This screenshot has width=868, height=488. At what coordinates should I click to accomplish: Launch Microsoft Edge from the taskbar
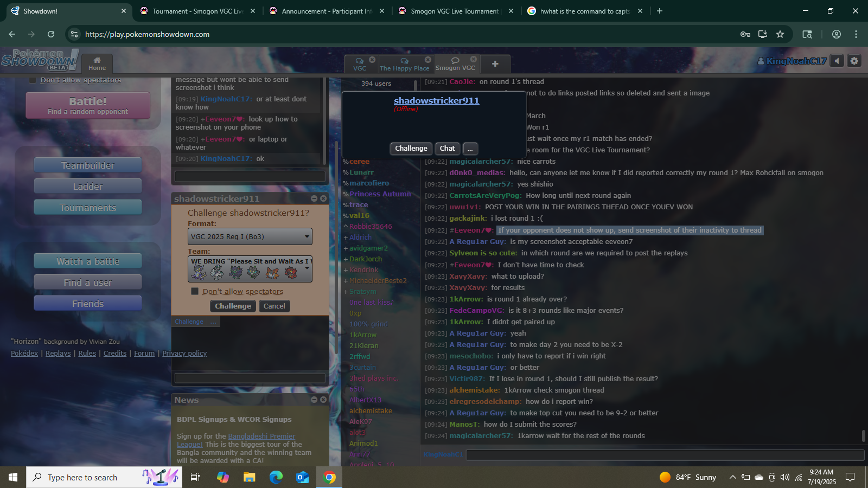click(x=276, y=477)
